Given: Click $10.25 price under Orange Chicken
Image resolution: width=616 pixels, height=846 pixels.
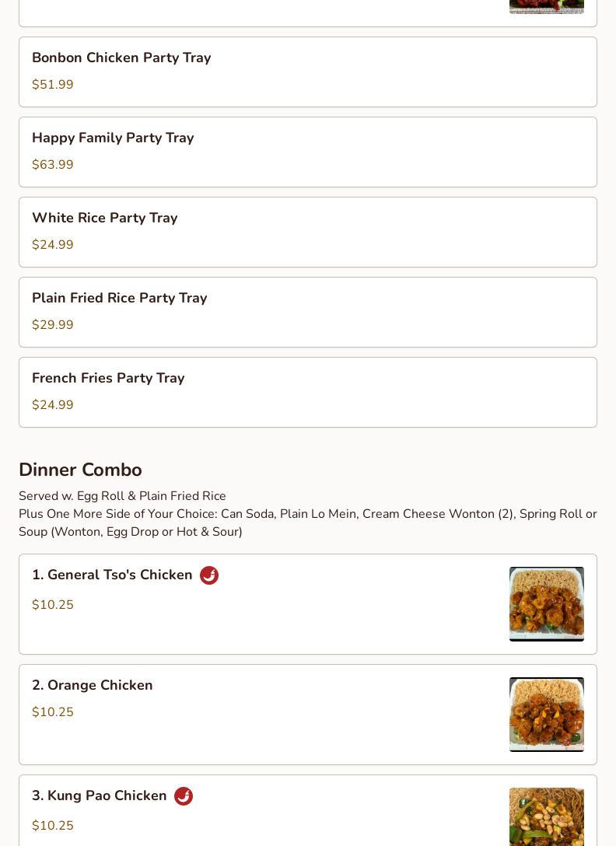Looking at the screenshot, I should point(52,712).
